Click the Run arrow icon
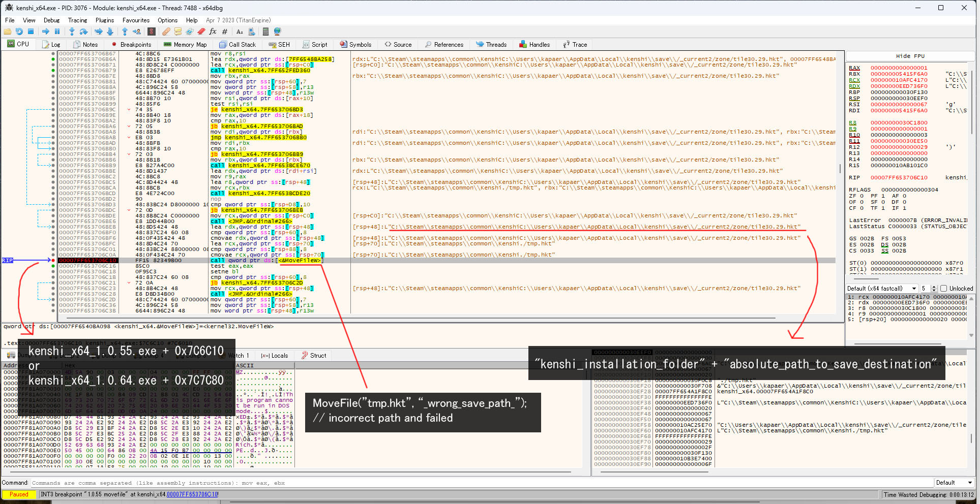 (46, 31)
